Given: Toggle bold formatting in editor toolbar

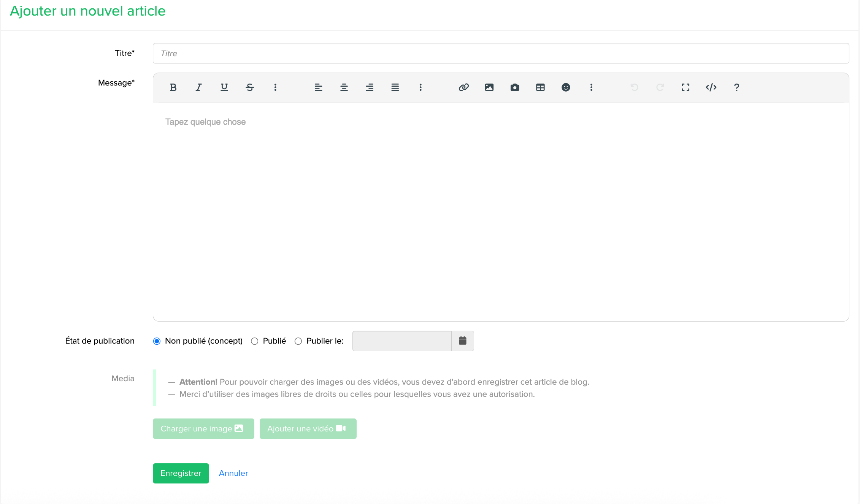Looking at the screenshot, I should pos(173,87).
